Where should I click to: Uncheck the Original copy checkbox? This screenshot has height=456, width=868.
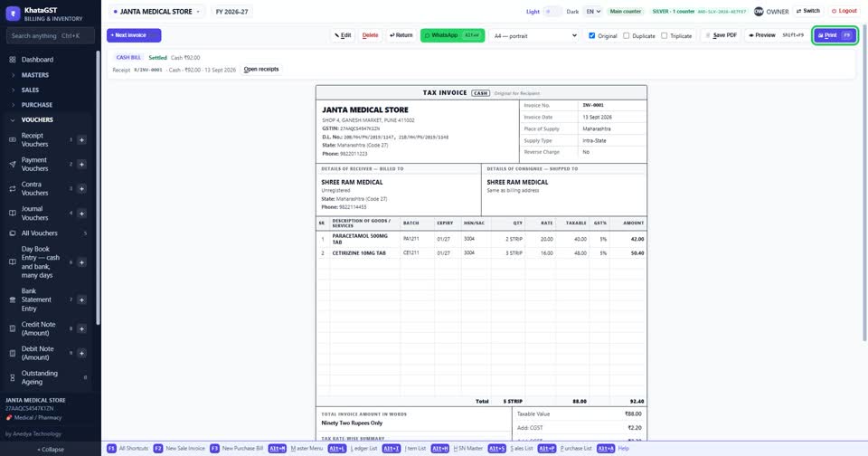(x=591, y=35)
